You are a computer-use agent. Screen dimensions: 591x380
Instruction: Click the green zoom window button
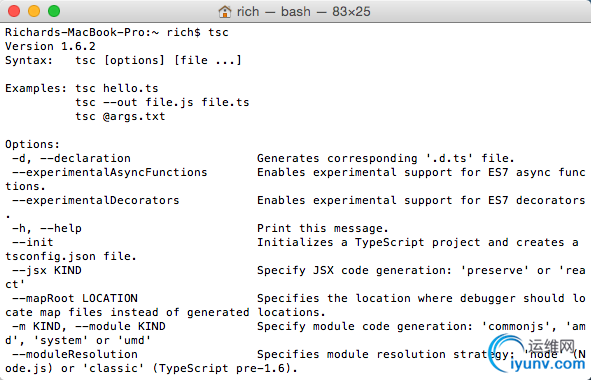tap(54, 11)
